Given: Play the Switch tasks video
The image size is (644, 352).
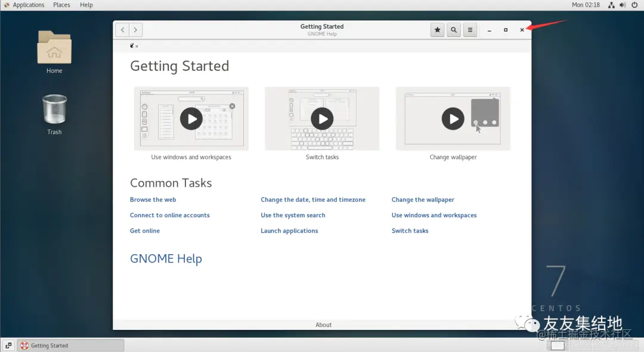Looking at the screenshot, I should tap(322, 119).
